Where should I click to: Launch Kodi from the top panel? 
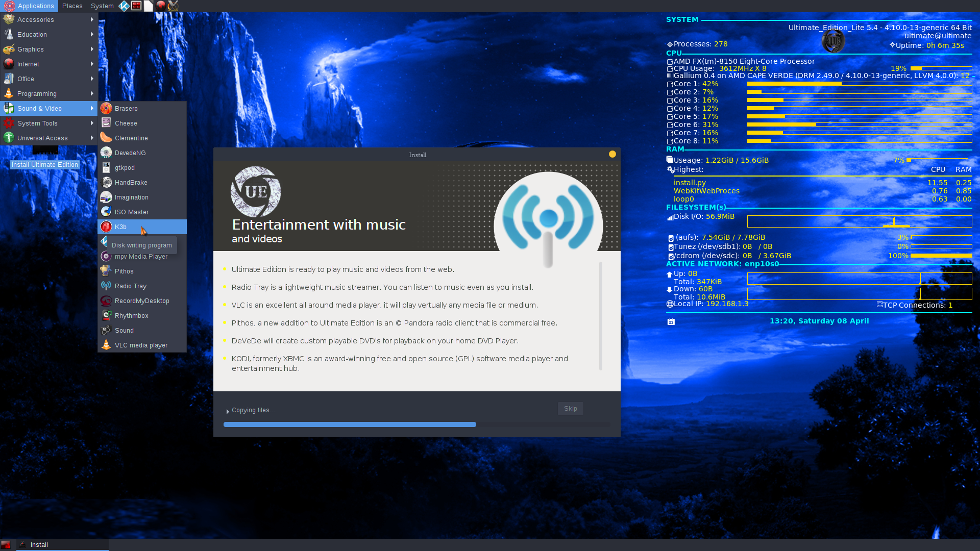pyautogui.click(x=124, y=6)
